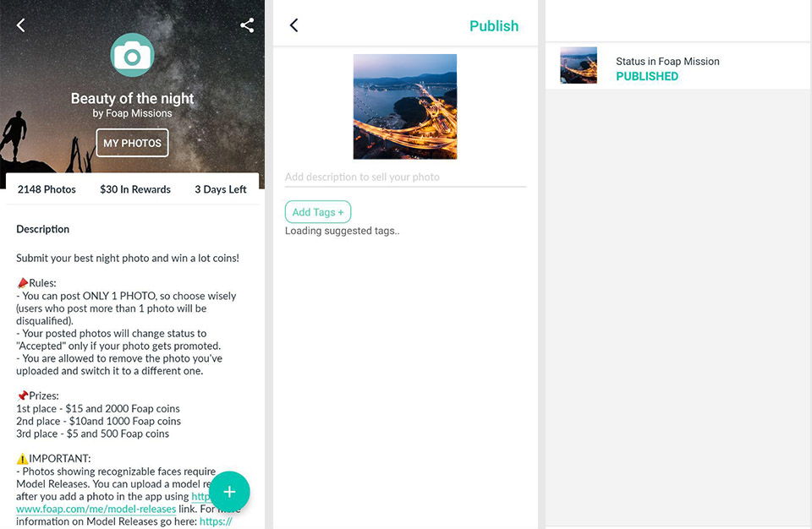This screenshot has height=529, width=812.
Task: Go back from the Publish screen
Action: [294, 25]
